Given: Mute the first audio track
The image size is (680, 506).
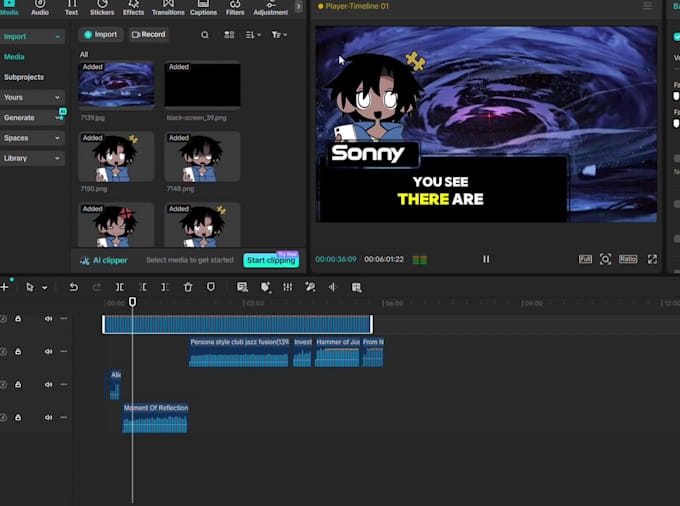Looking at the screenshot, I should coord(48,319).
